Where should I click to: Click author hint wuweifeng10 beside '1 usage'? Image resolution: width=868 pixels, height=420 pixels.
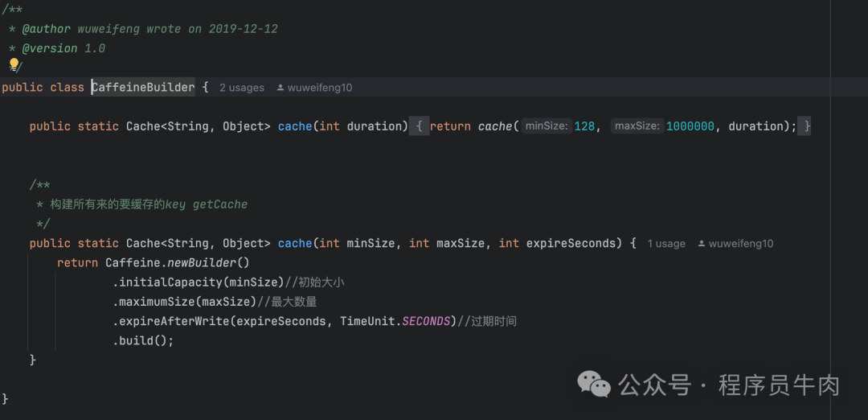(x=735, y=244)
